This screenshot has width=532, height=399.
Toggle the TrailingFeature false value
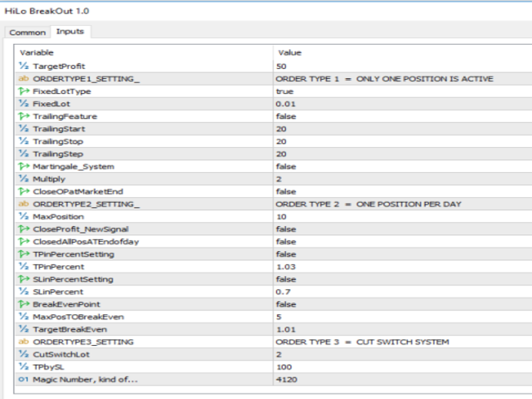tap(286, 116)
